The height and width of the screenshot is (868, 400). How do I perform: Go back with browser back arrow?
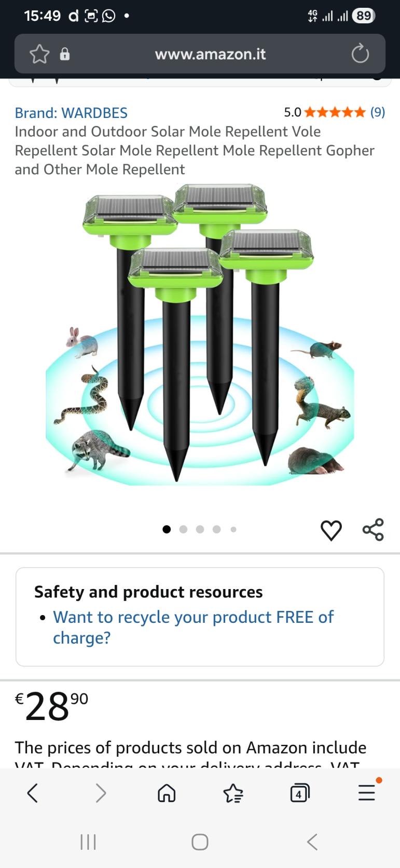(33, 793)
